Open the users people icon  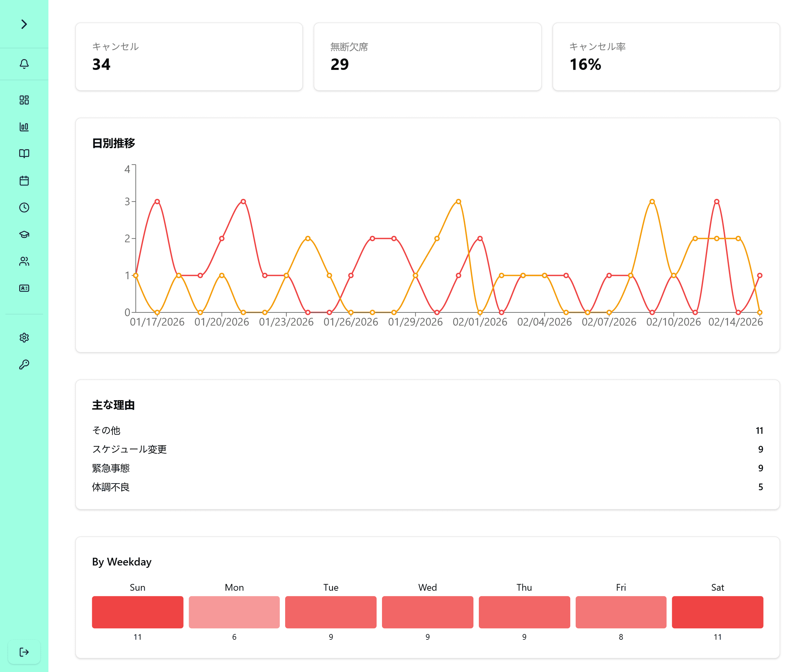coord(24,261)
